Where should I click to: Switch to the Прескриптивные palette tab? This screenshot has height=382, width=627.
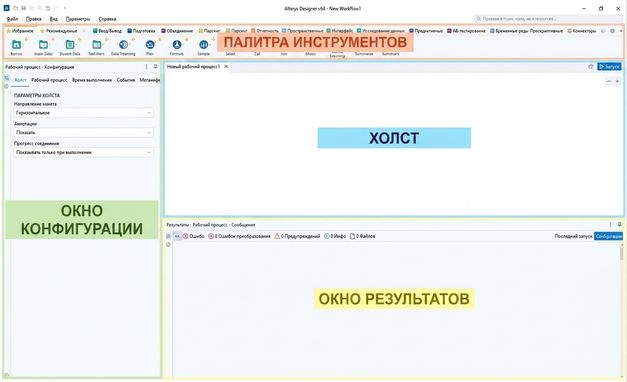pyautogui.click(x=547, y=31)
